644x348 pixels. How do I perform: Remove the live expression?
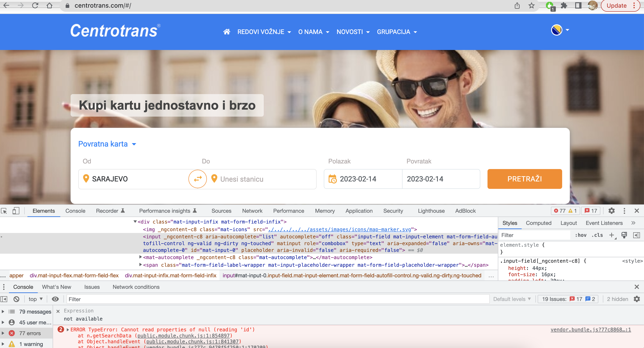tap(58, 311)
